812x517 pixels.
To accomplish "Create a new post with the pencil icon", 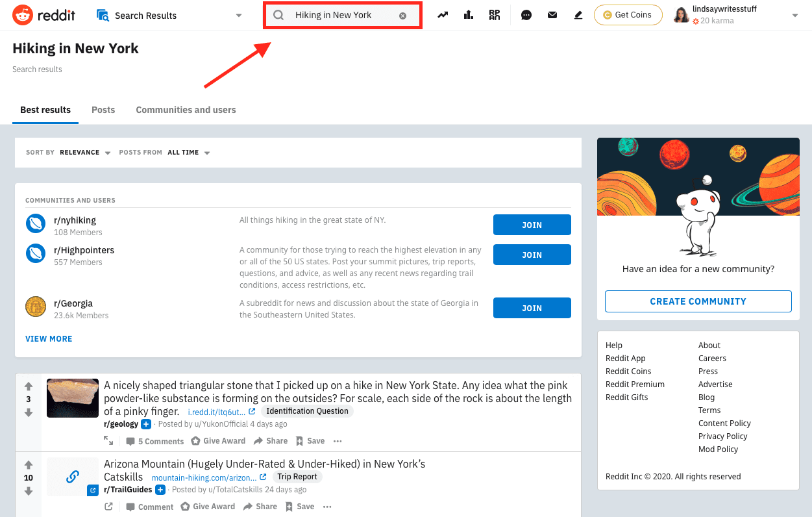I will pos(578,14).
